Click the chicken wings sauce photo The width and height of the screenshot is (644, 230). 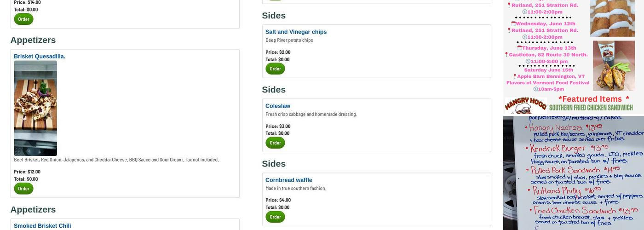tap(614, 66)
